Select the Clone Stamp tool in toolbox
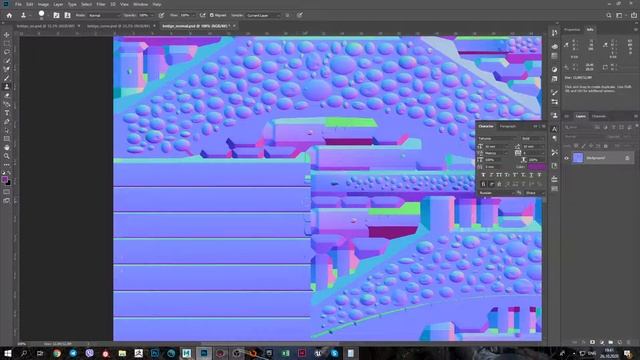The height and width of the screenshot is (360, 640). pyautogui.click(x=7, y=87)
